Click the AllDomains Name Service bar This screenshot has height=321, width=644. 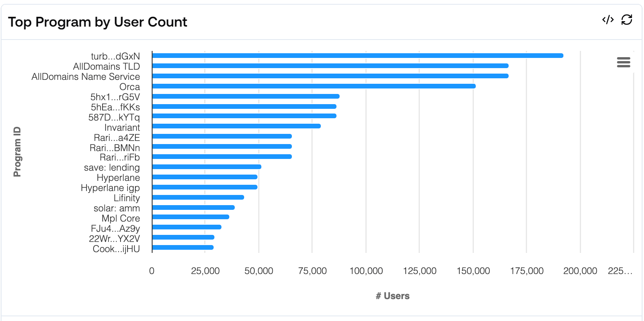[330, 76]
